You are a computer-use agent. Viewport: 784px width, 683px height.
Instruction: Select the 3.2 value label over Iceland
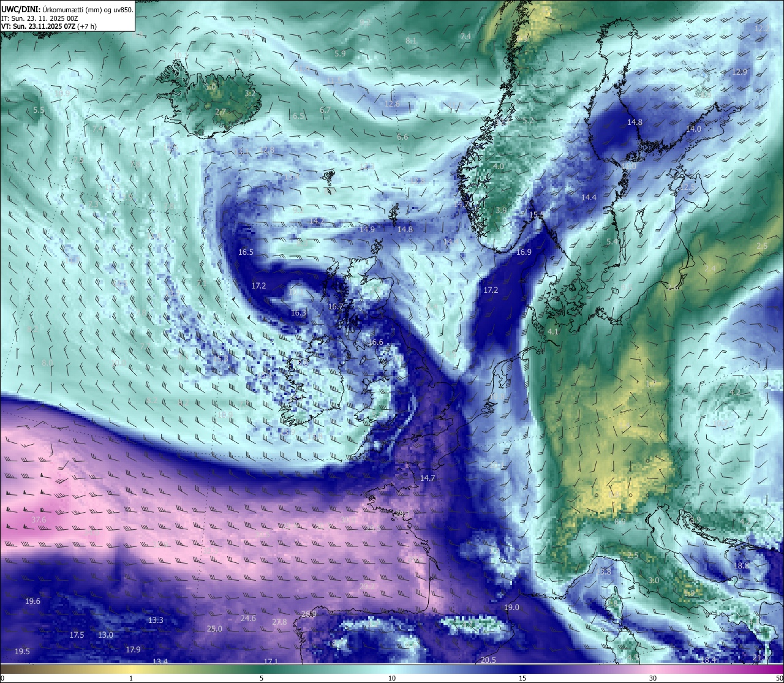[x=250, y=94]
